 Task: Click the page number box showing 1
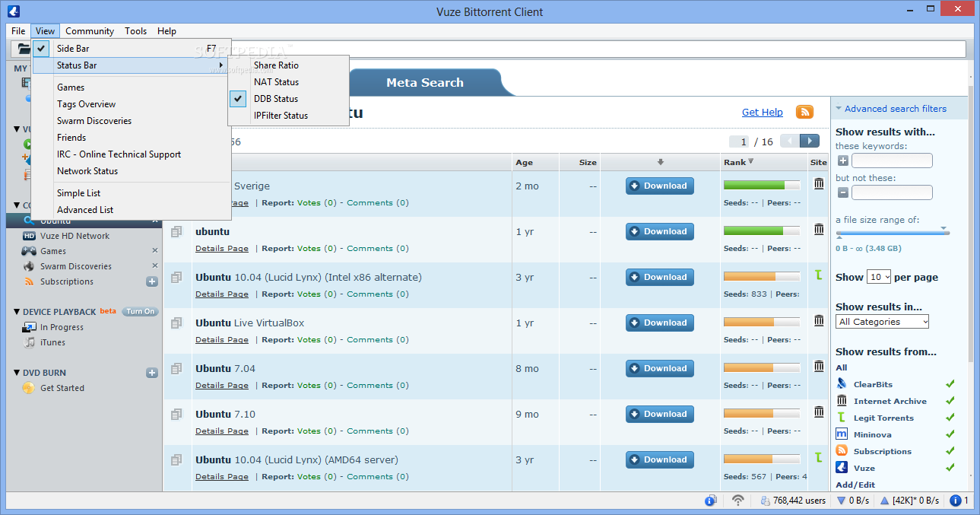pos(739,141)
